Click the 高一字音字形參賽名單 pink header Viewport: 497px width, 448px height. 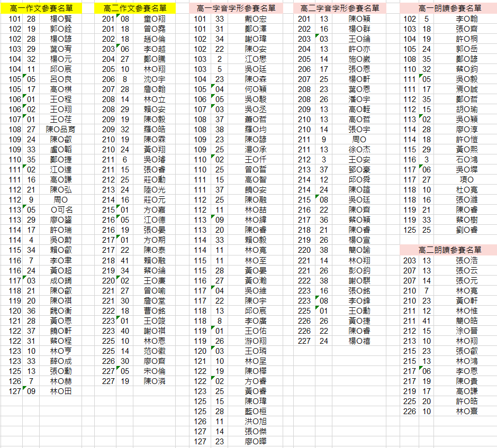(236, 8)
